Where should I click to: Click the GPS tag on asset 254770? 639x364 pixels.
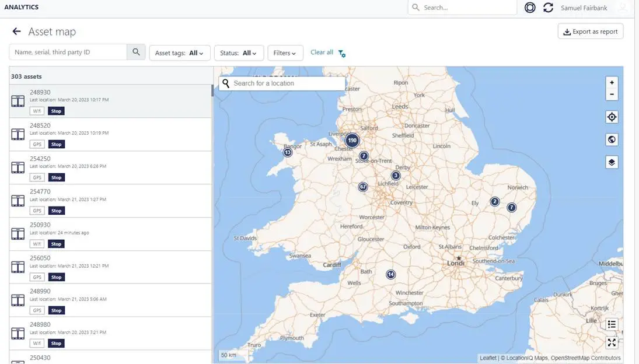[x=37, y=211]
